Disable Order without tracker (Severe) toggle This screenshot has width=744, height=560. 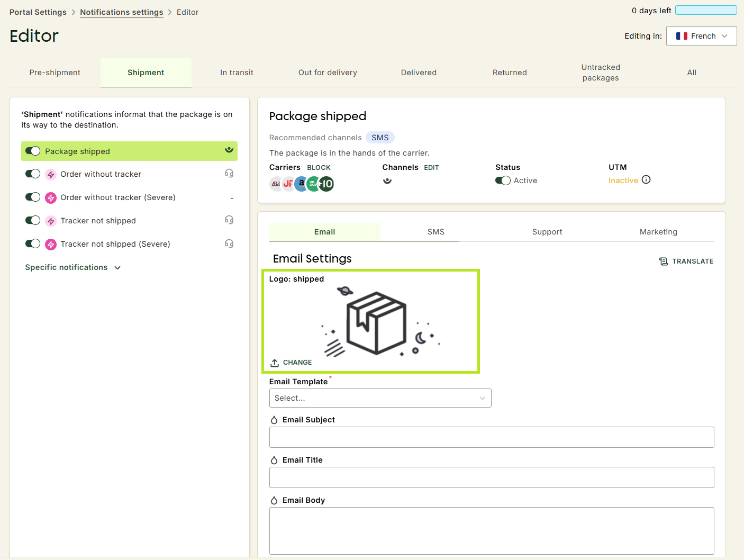33,197
